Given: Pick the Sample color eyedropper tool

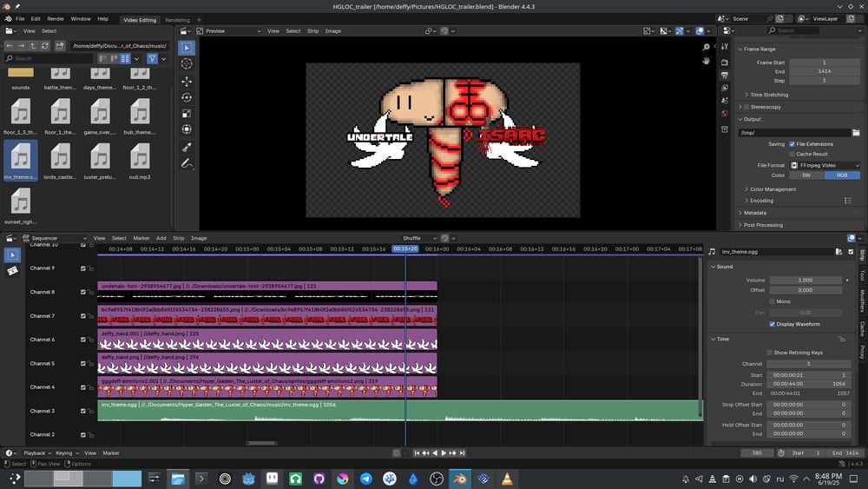Looking at the screenshot, I should pyautogui.click(x=187, y=148).
